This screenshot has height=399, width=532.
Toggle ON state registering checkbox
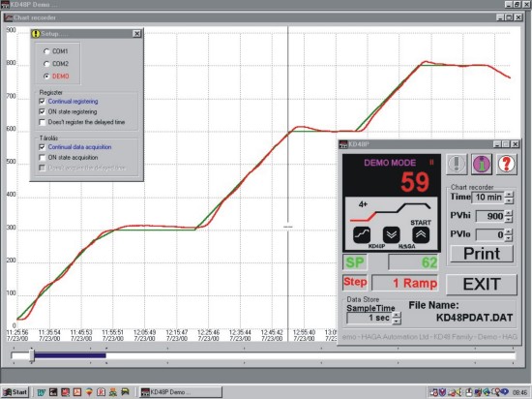[x=42, y=111]
